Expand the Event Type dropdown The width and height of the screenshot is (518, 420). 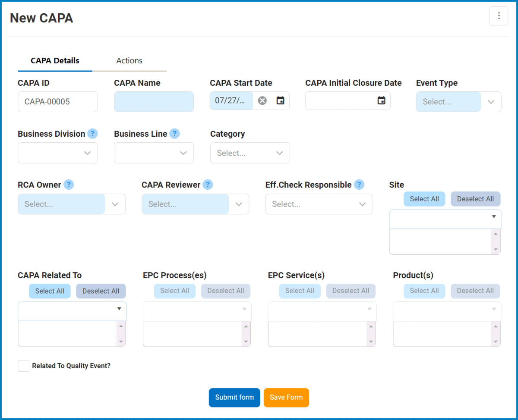[x=491, y=102]
